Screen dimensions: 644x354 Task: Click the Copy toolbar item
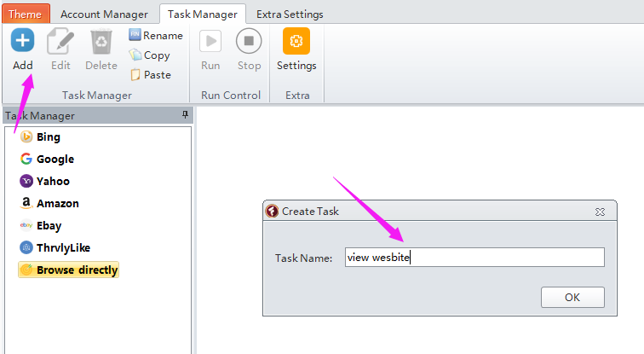(149, 55)
